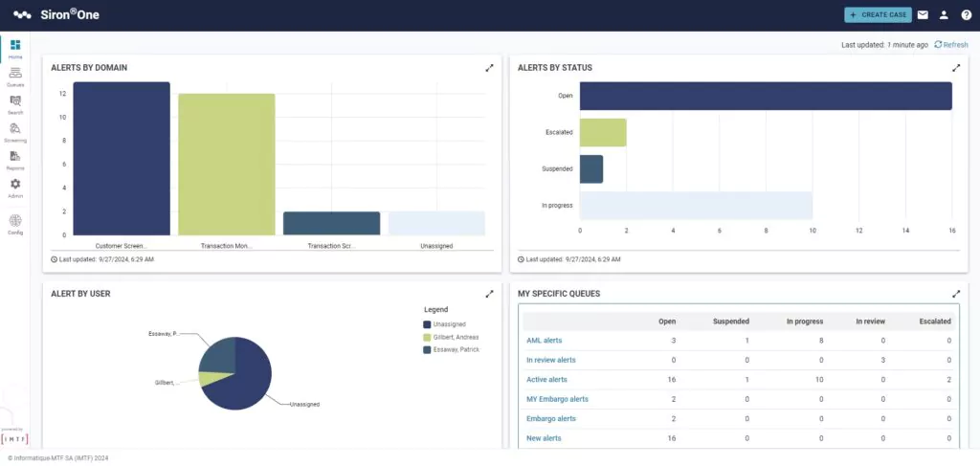This screenshot has height=466, width=980.
Task: Refresh the dashboard data
Action: click(x=950, y=44)
